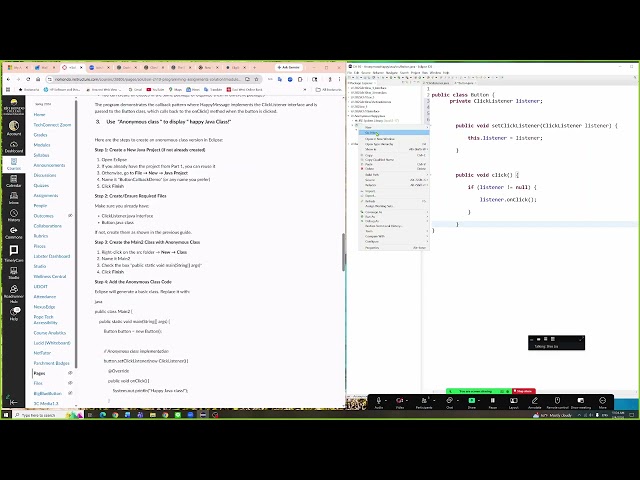The image size is (640, 480).
Task: Open the Eclipse Window menu
Action: [x=435, y=73]
